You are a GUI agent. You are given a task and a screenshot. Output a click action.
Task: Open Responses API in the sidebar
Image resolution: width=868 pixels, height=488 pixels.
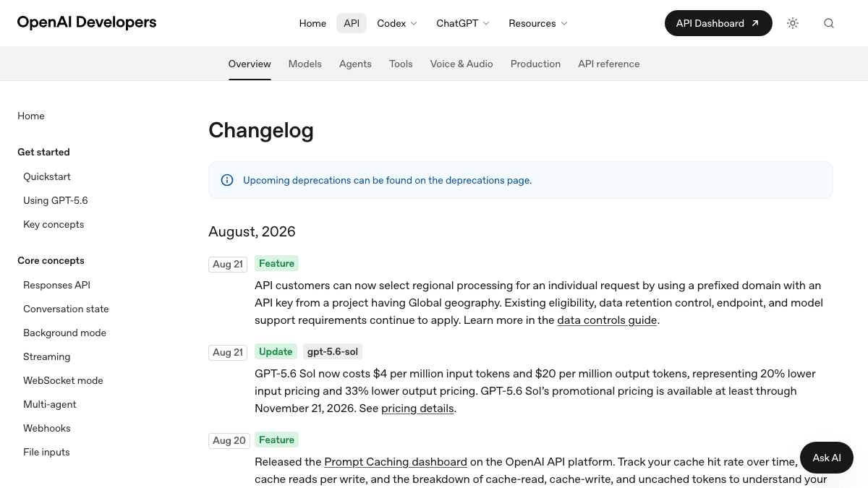point(56,285)
